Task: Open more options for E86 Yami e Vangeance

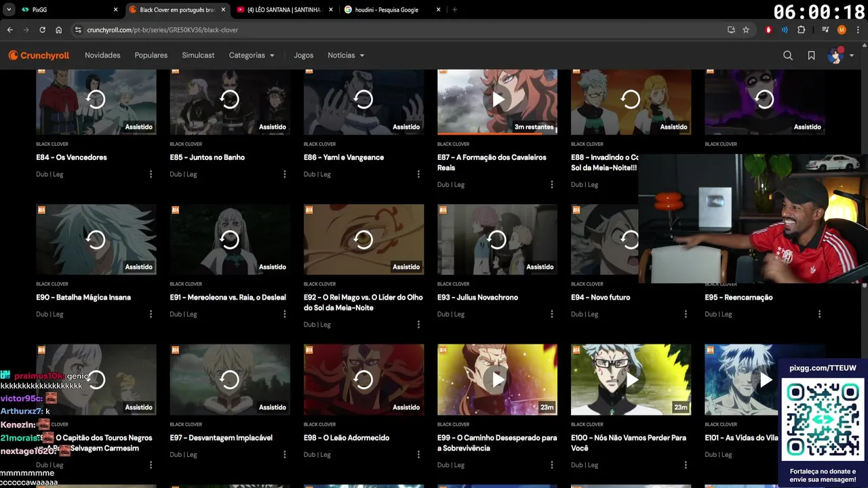Action: coord(418,174)
